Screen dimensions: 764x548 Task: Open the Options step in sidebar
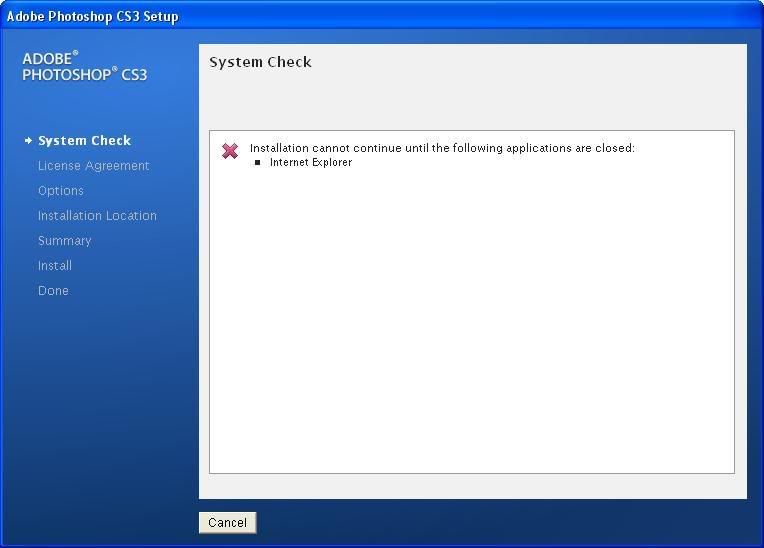pyautogui.click(x=61, y=190)
